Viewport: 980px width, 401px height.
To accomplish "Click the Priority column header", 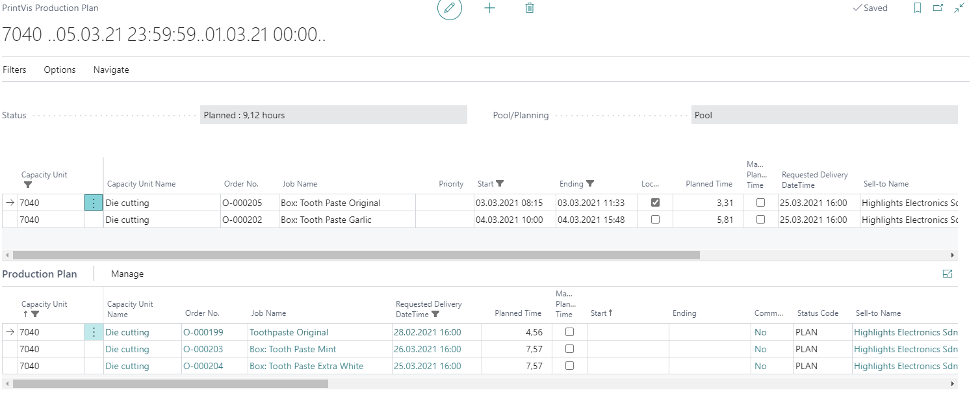I will [451, 184].
